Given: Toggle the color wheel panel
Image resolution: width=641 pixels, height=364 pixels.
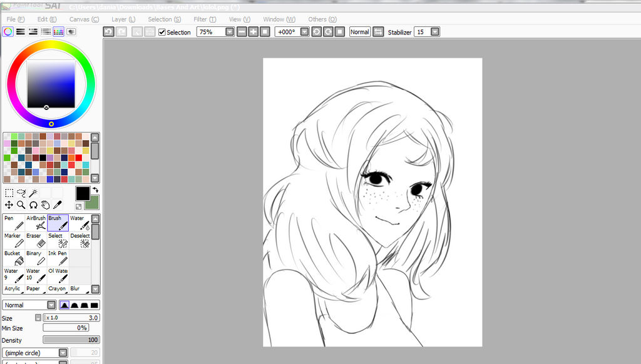Looking at the screenshot, I should pos(8,31).
